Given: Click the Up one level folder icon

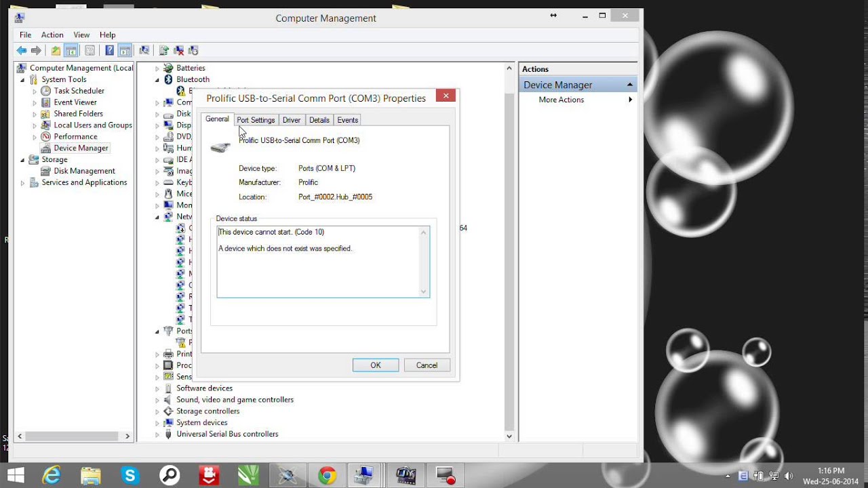Looking at the screenshot, I should pyautogui.click(x=56, y=50).
